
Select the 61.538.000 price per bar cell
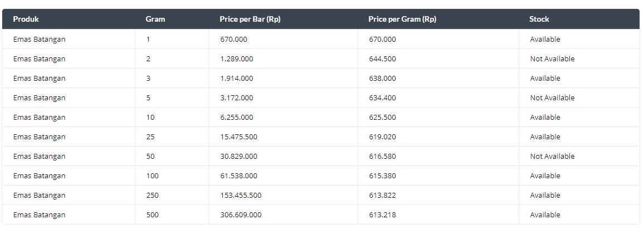238,175
